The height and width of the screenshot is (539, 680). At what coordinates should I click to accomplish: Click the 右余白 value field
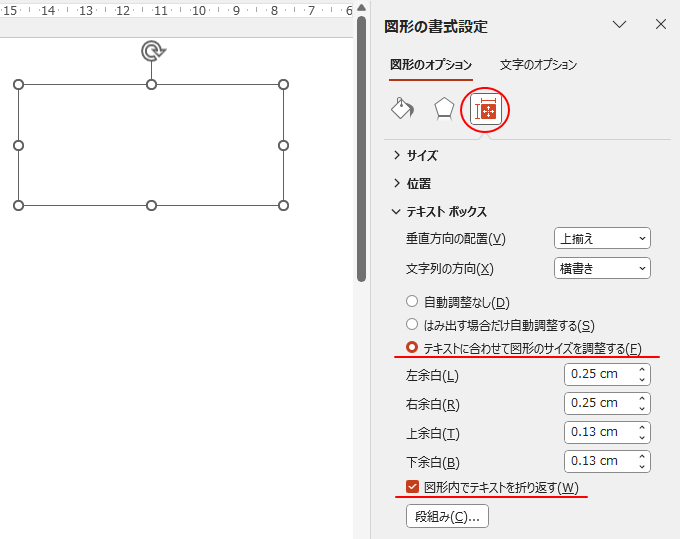pos(600,403)
